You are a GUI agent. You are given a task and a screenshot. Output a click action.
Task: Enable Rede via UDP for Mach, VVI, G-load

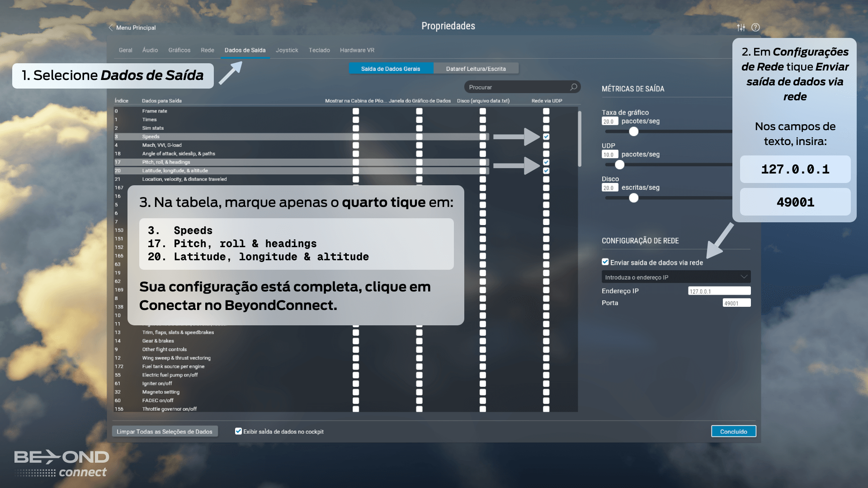[546, 145]
